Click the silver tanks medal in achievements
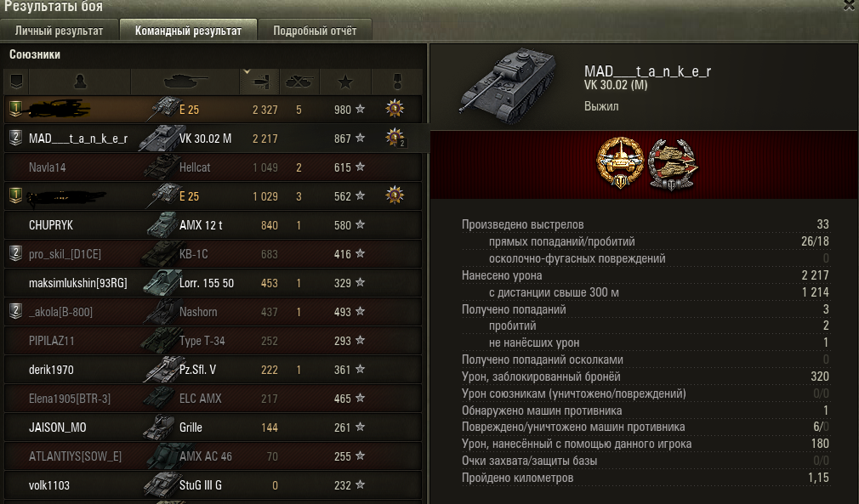This screenshot has width=859, height=504. coord(672,164)
